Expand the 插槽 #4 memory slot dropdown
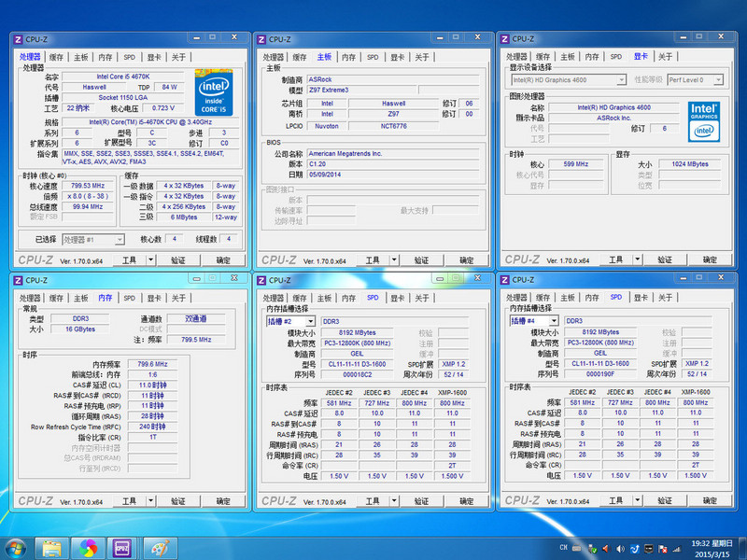This screenshot has height=560, width=747. (x=553, y=321)
